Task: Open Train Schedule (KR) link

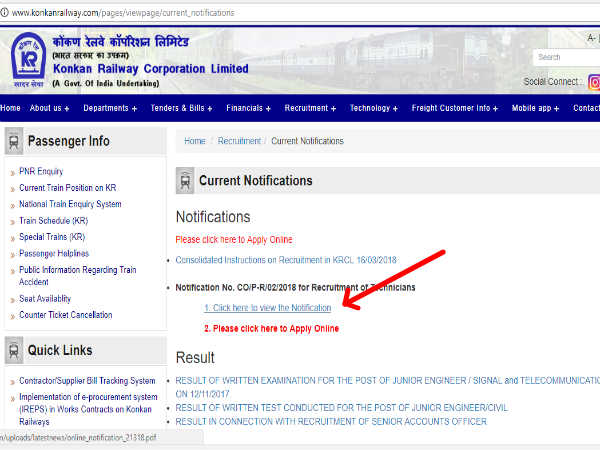Action: coord(54,221)
